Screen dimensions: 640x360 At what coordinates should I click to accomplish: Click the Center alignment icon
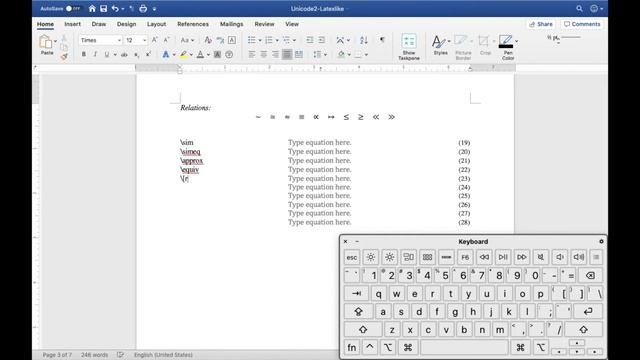coord(264,54)
